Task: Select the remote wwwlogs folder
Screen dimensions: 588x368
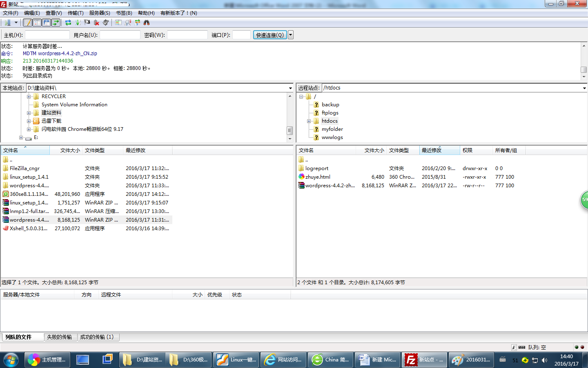Action: point(332,137)
